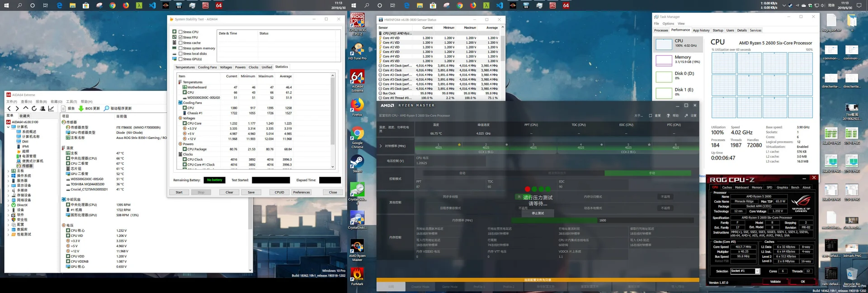Click Windows Start button on left taskbar
The image size is (868, 293).
pos(6,5)
